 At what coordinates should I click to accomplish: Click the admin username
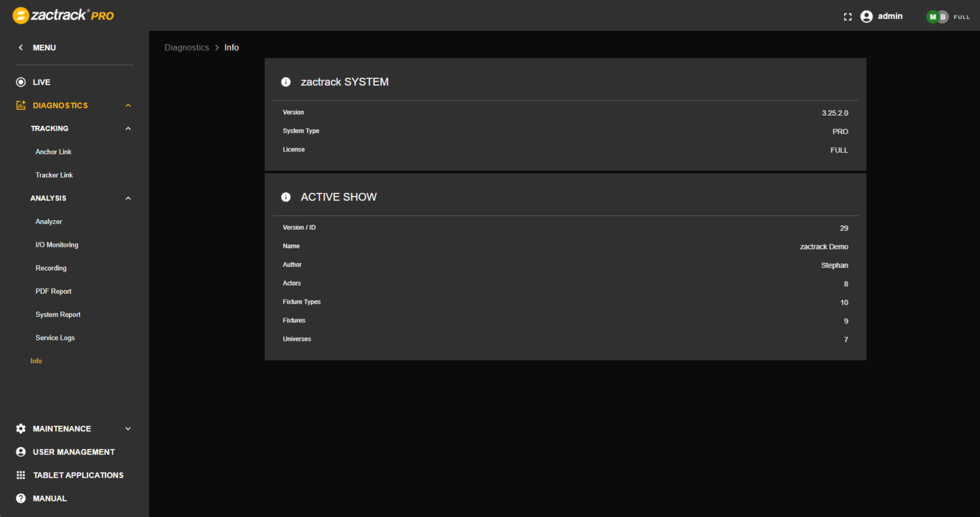pos(890,16)
